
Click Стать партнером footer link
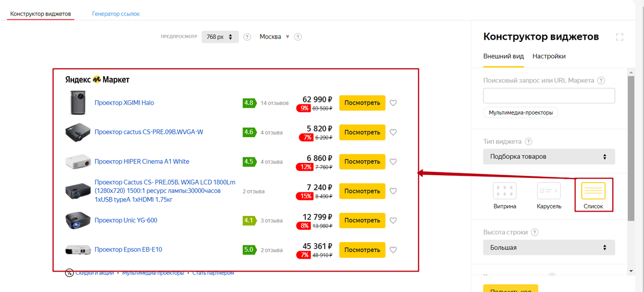click(213, 273)
